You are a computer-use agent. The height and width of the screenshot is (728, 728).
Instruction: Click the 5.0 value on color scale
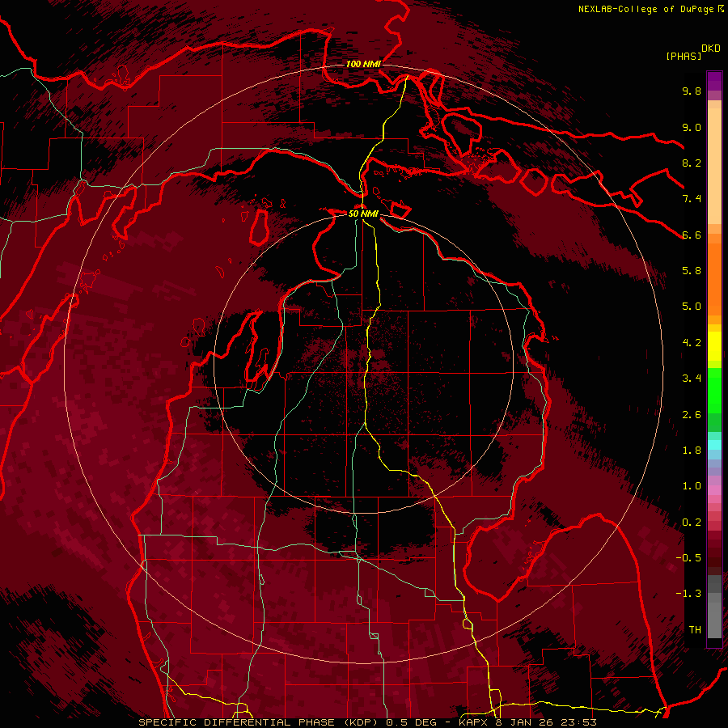(692, 307)
